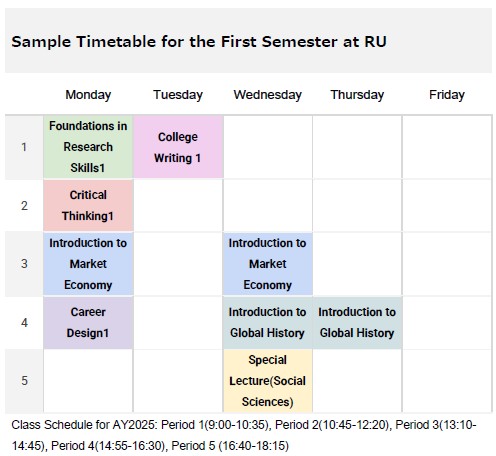Click the Friday column header
496x456 pixels.
pyautogui.click(x=447, y=95)
